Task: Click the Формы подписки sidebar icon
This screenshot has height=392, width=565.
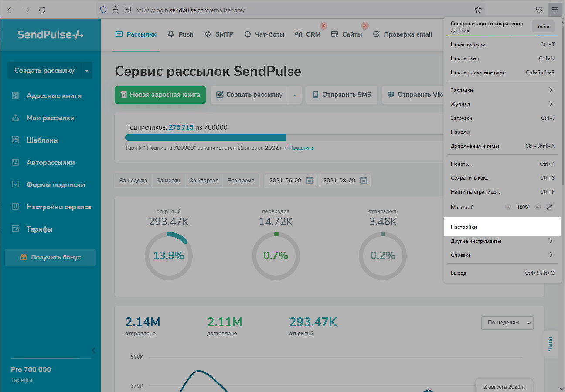Action: [x=15, y=184]
